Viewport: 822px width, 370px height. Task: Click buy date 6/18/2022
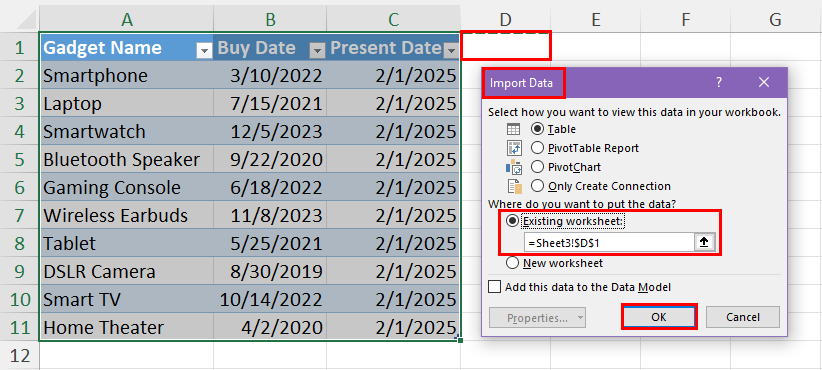point(270,187)
